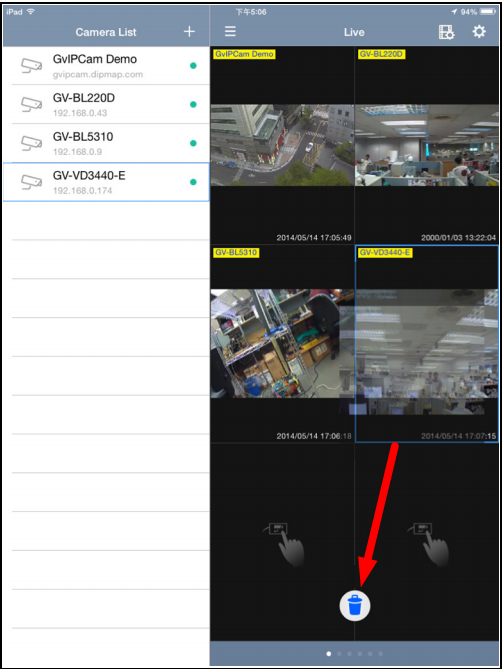Select GvIPCam Demo list entry

[106, 66]
